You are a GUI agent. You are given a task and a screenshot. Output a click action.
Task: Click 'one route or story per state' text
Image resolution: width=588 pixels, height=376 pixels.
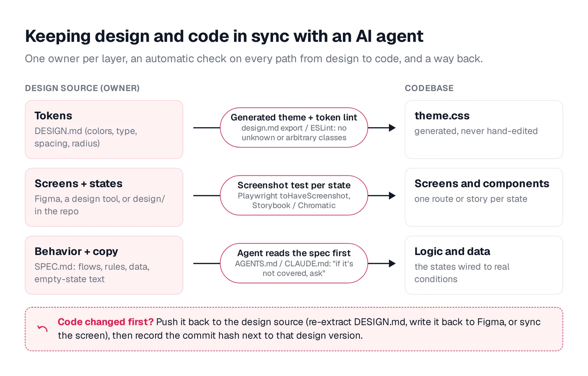point(471,199)
